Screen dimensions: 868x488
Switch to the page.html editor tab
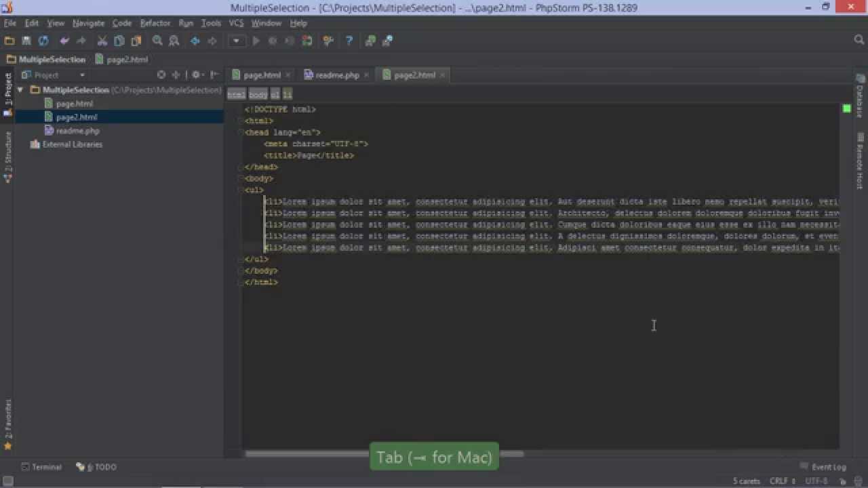pyautogui.click(x=262, y=75)
